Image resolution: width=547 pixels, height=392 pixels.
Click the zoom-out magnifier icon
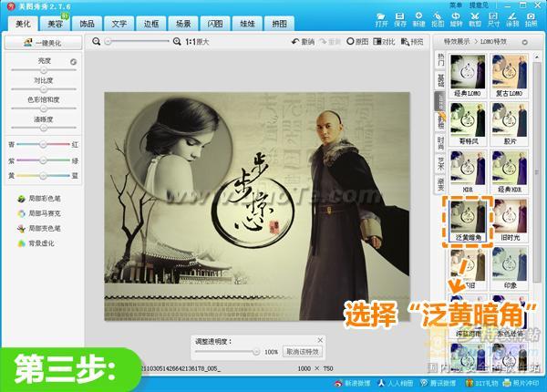click(97, 42)
